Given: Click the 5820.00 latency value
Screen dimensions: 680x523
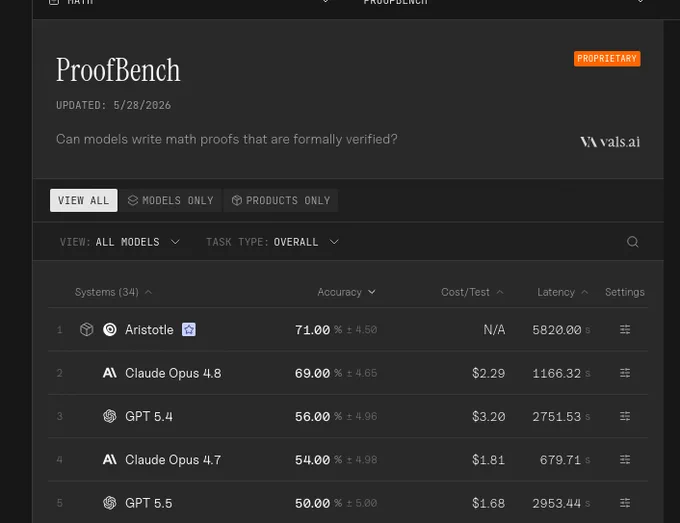Looking at the screenshot, I should pyautogui.click(x=557, y=330).
